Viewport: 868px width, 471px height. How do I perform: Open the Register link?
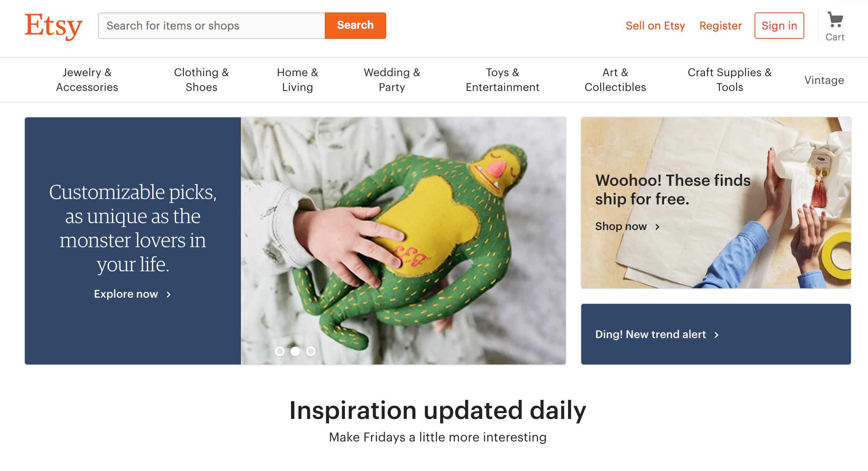point(721,26)
